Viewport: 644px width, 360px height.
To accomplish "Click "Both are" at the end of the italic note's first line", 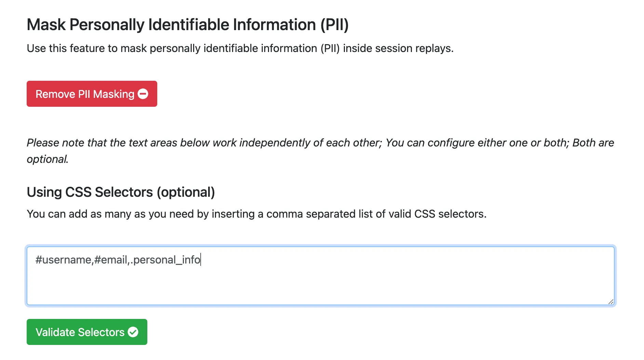I will (x=593, y=143).
